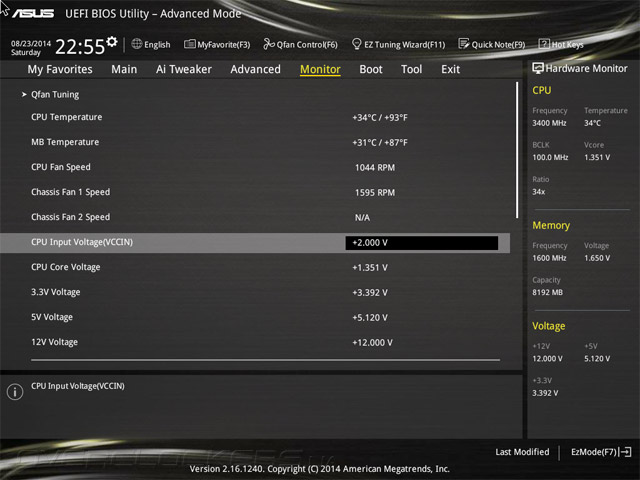Click the 22:55 clock display
Screen dimensions: 640x480
(80, 47)
